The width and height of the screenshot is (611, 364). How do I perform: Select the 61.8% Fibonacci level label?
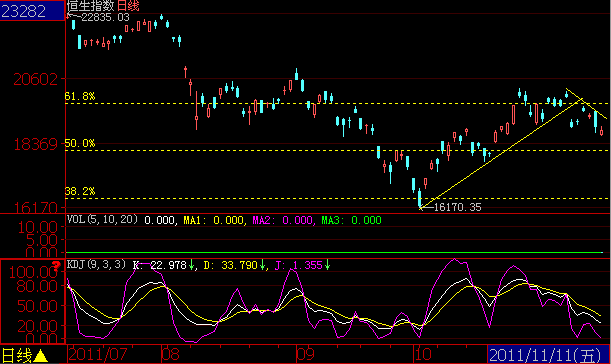click(80, 96)
